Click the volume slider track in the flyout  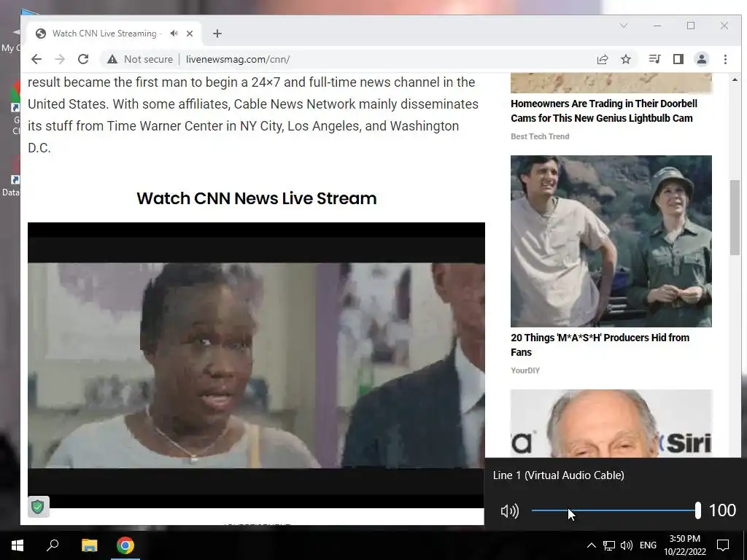tap(614, 510)
